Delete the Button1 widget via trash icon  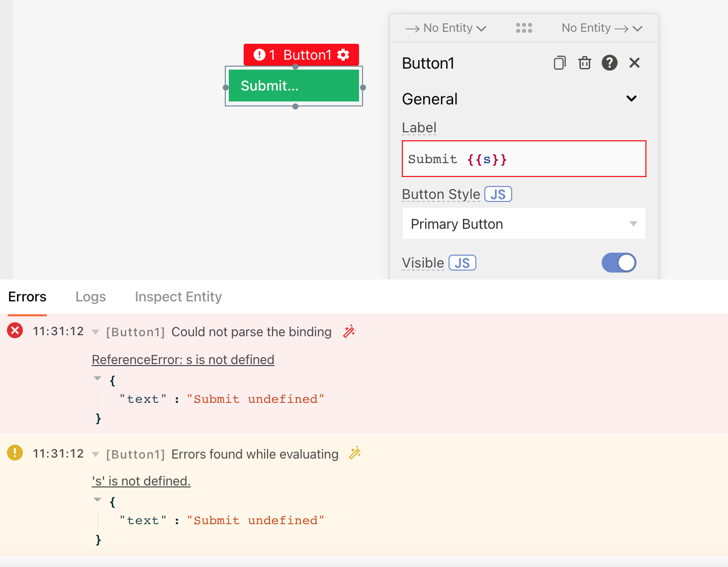tap(585, 63)
